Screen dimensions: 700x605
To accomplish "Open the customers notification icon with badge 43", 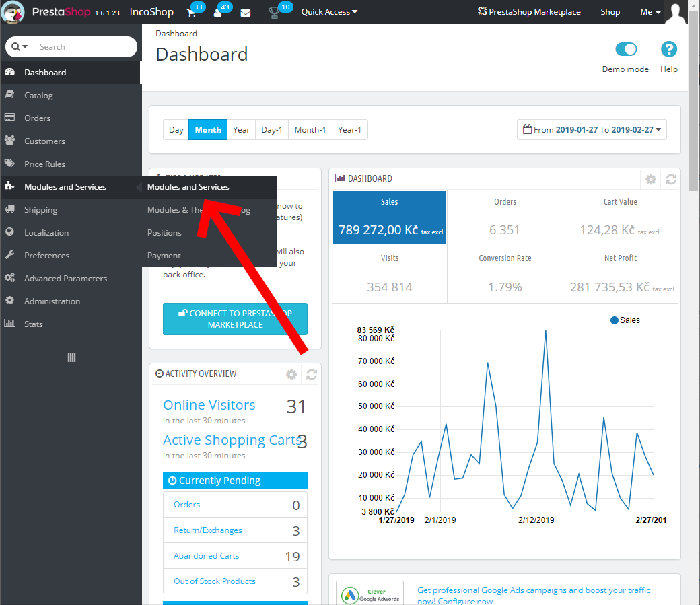I will tap(218, 13).
